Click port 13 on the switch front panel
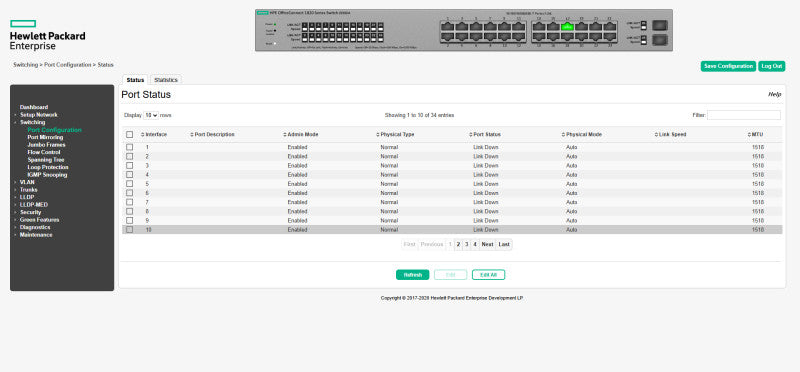 point(539,27)
